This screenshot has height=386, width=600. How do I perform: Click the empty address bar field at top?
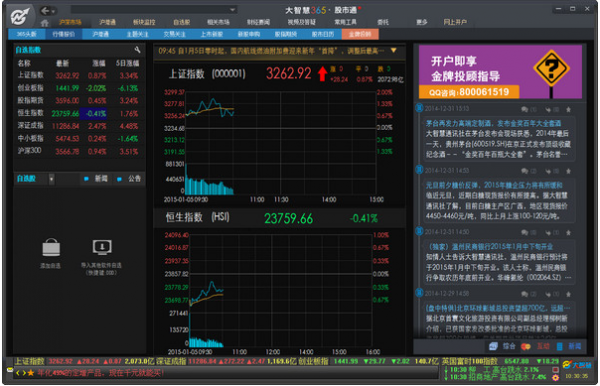(x=149, y=10)
